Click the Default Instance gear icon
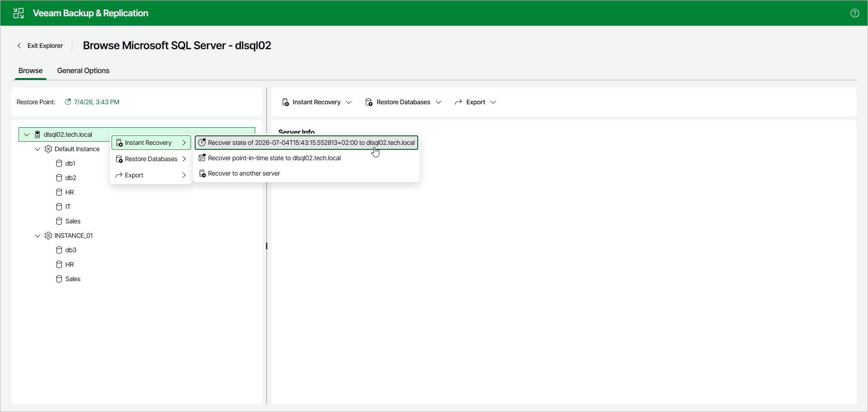 (x=48, y=149)
